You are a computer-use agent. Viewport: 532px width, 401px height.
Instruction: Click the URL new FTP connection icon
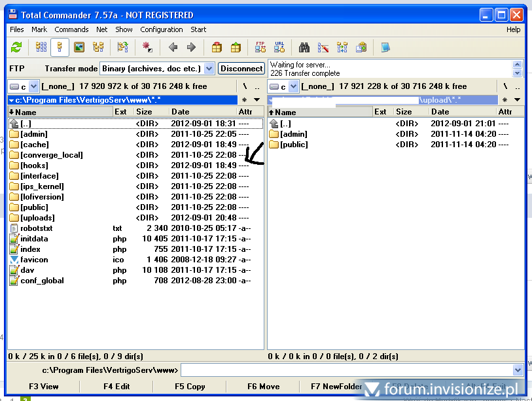pyautogui.click(x=279, y=47)
